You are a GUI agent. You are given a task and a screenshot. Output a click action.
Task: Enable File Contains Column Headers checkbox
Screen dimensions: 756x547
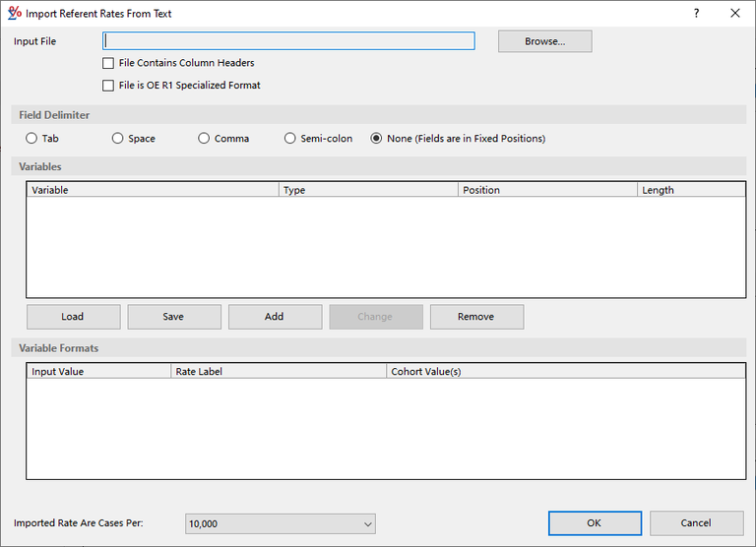(108, 63)
